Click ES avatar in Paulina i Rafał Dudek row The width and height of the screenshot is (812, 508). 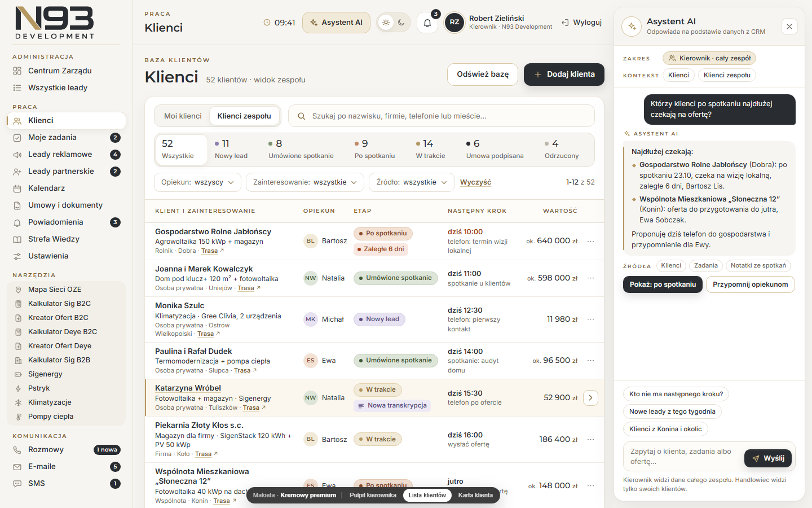pos(311,361)
